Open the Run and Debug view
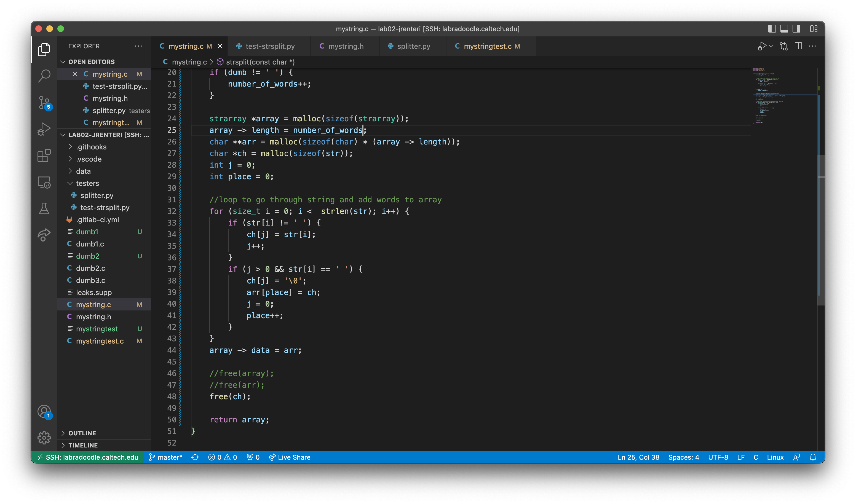This screenshot has height=504, width=856. coord(44,129)
